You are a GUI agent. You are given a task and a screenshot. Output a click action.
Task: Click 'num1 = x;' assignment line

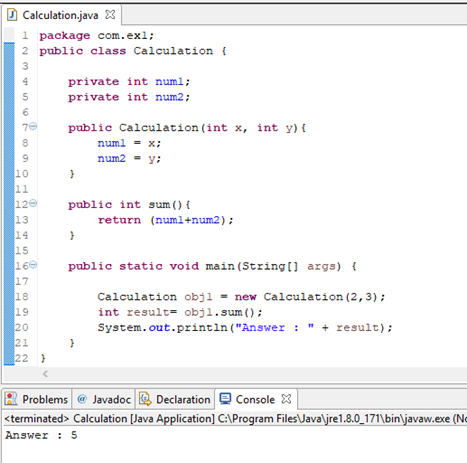coord(129,143)
